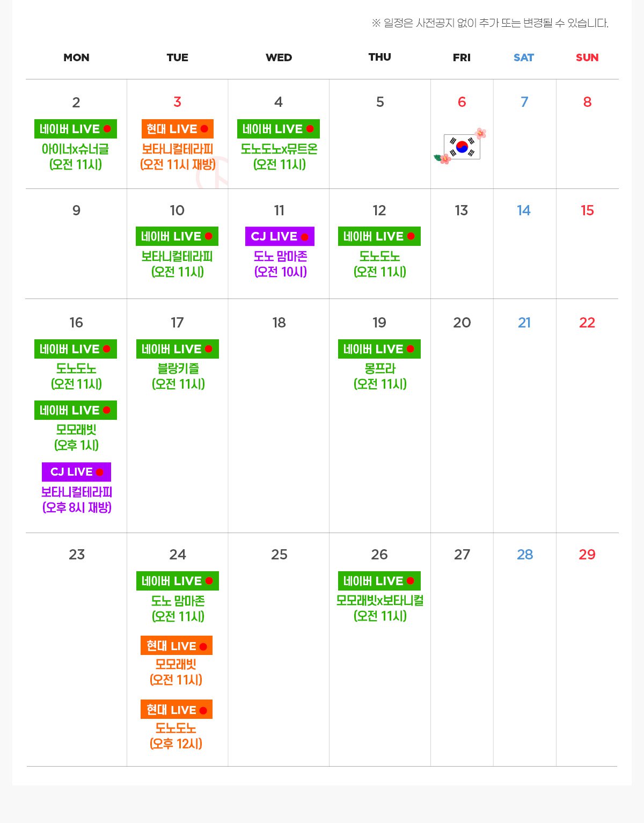
Task: Click the Korean flag icon on June 6
Action: click(461, 147)
